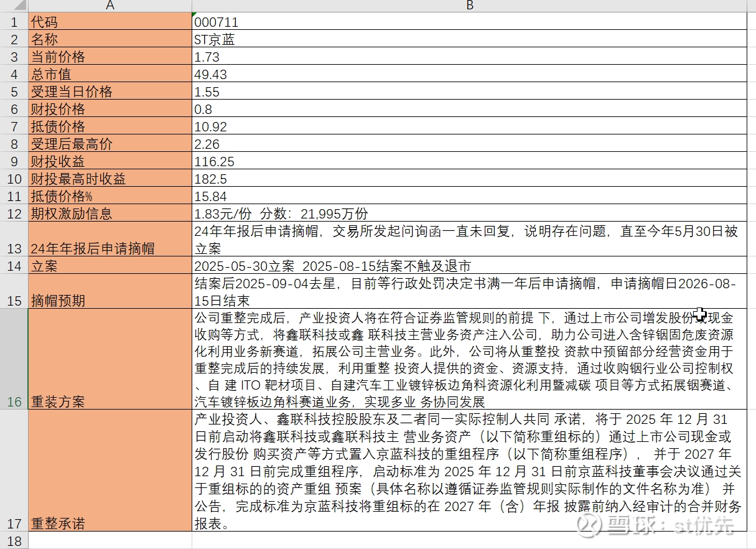
Task: Select cell with 1.83元/份 分数 text
Action: coord(470,213)
